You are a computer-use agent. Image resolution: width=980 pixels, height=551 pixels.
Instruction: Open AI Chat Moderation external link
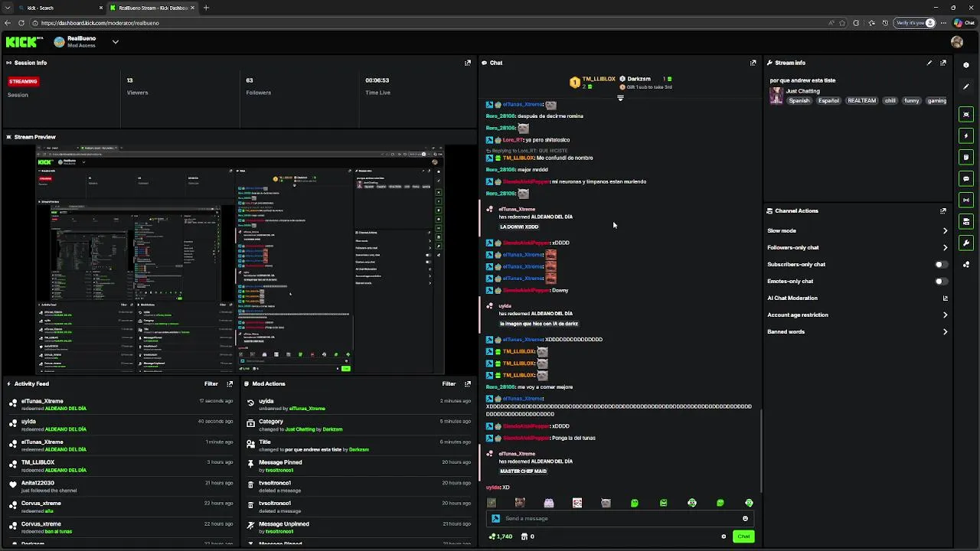click(945, 298)
